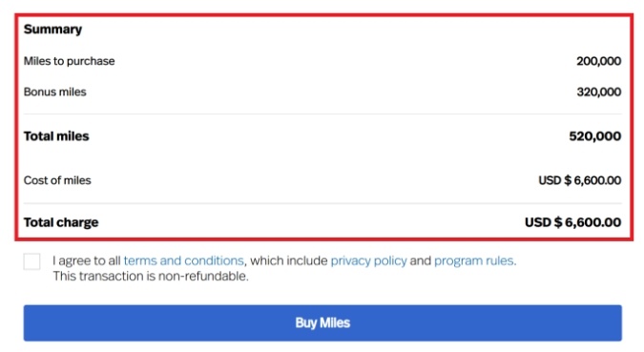Click the Miles to purchase label
Screen dimensions: 644x352
[69, 61]
